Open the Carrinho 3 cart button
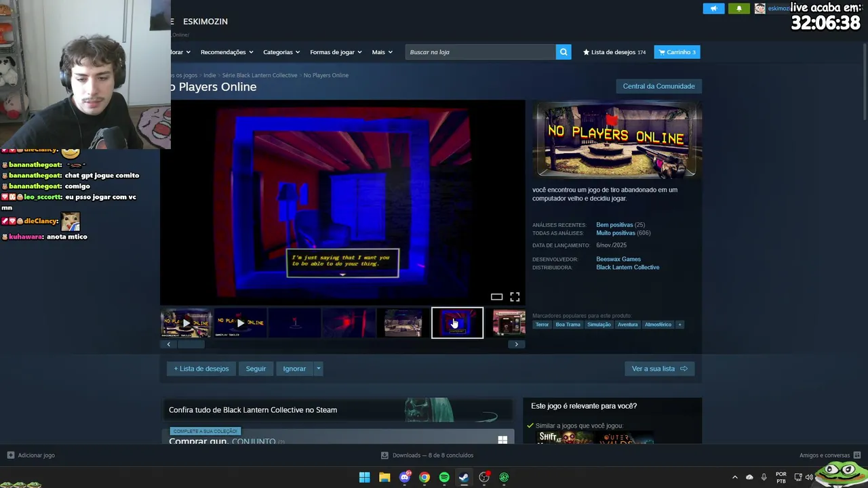This screenshot has width=868, height=488. click(677, 52)
